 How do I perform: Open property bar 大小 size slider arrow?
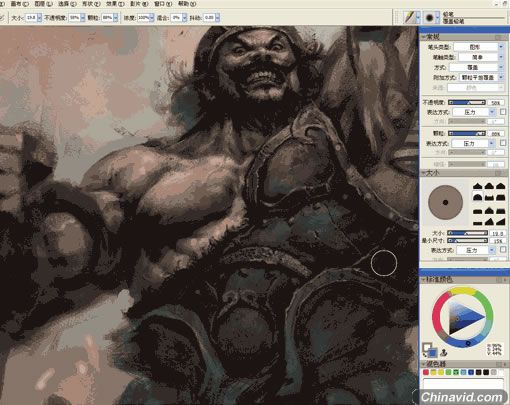[39, 18]
